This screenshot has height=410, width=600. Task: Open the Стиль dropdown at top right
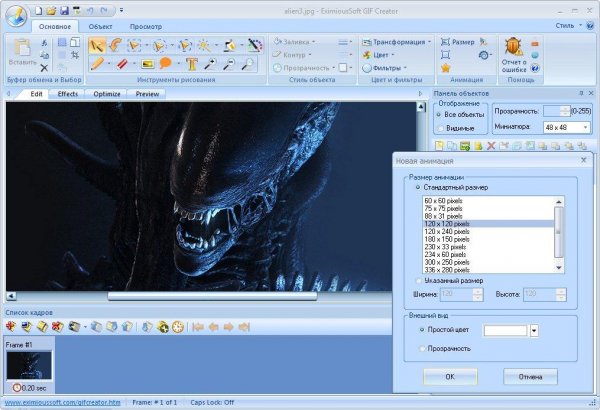coord(568,25)
